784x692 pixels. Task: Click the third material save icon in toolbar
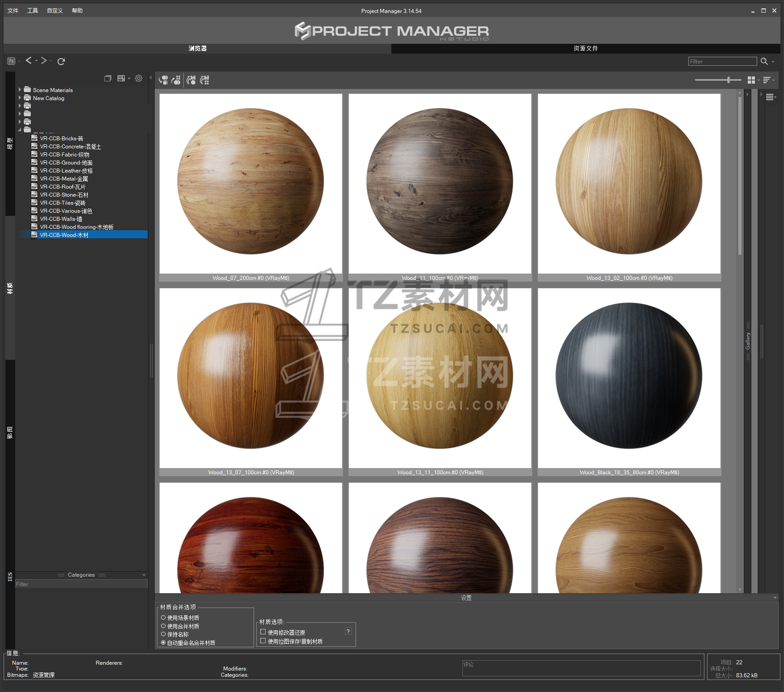point(191,80)
